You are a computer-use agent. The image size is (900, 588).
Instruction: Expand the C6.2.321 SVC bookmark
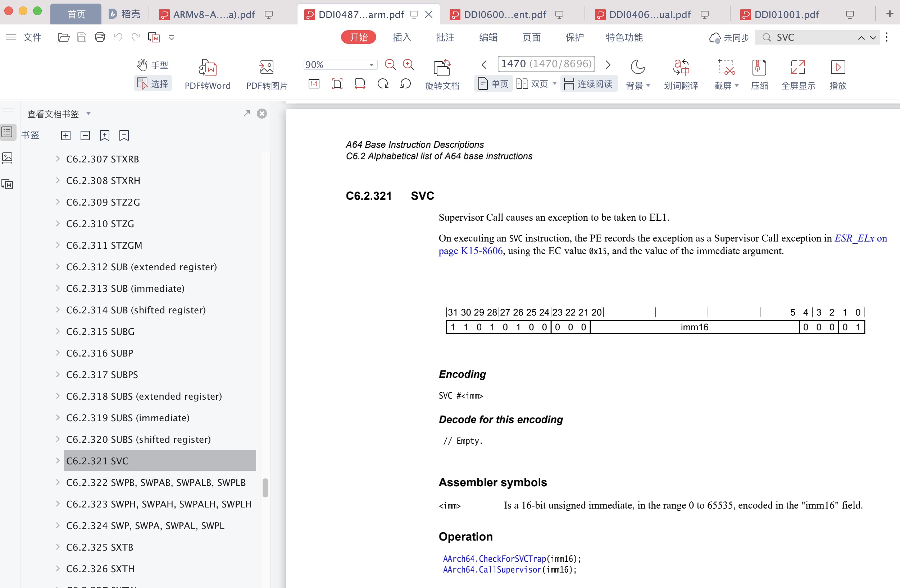pos(58,460)
